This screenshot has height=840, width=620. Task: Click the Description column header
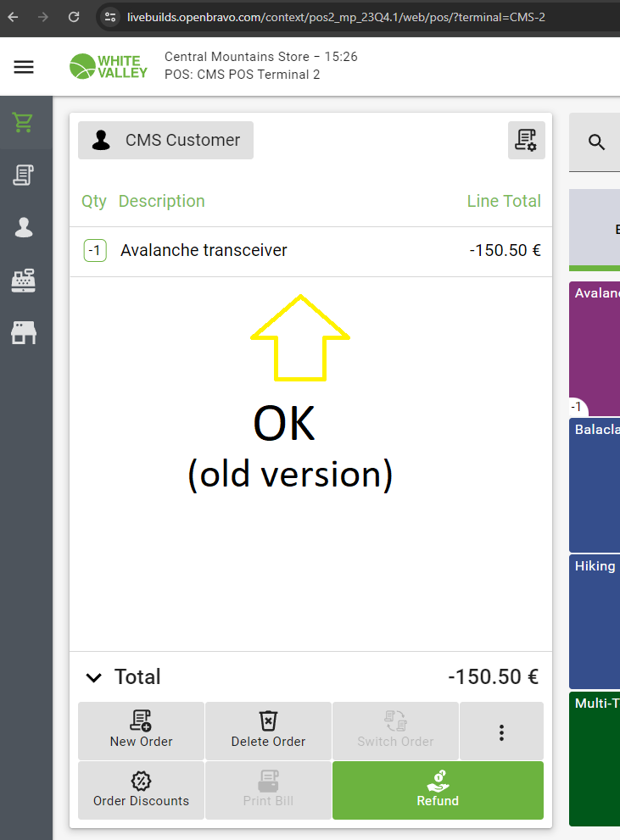click(161, 201)
